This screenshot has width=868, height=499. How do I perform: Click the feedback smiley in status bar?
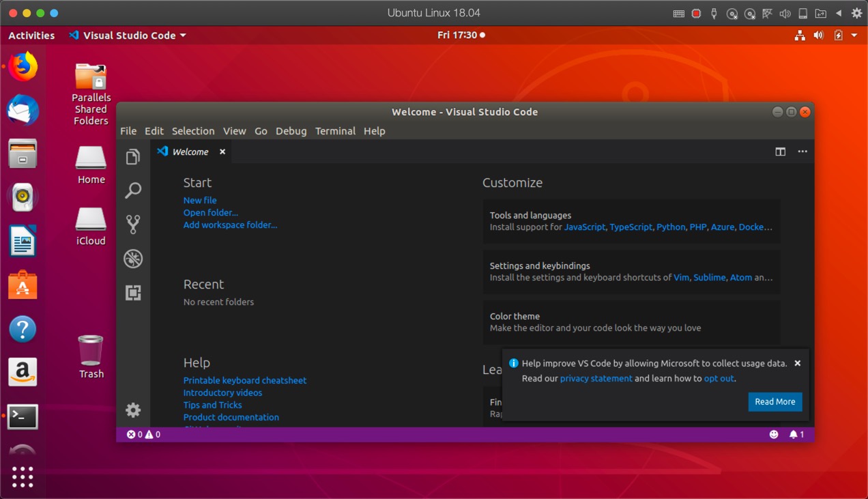click(774, 434)
